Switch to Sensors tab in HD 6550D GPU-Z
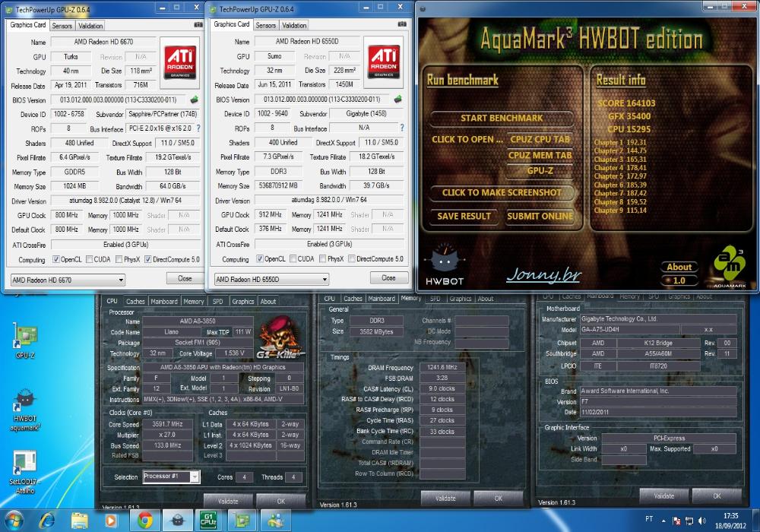 pos(265,25)
